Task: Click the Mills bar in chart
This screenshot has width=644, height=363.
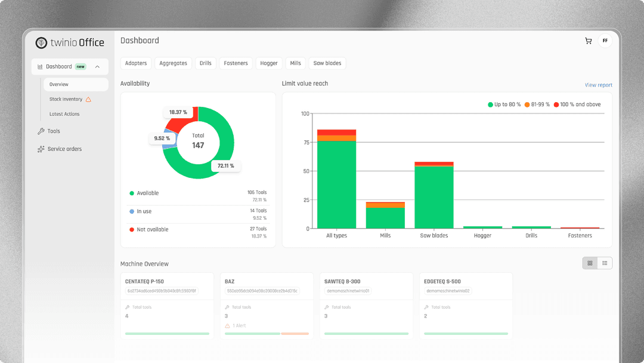Action: [x=385, y=215]
